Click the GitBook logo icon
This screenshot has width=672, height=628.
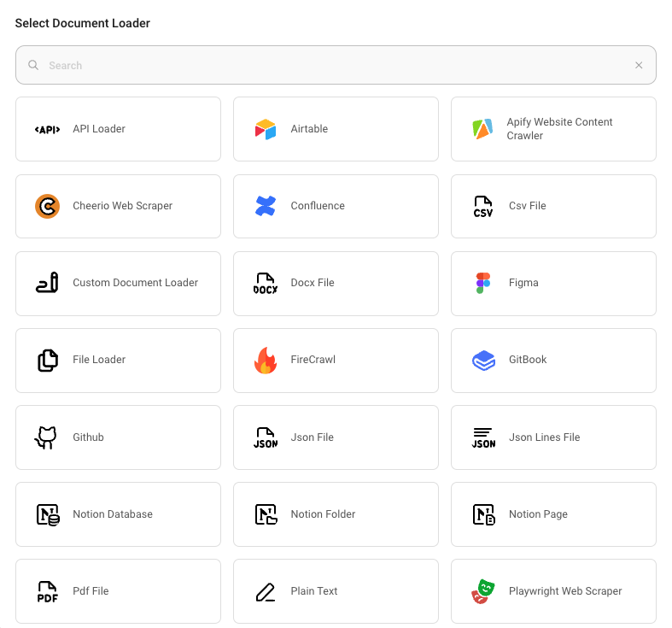click(483, 361)
